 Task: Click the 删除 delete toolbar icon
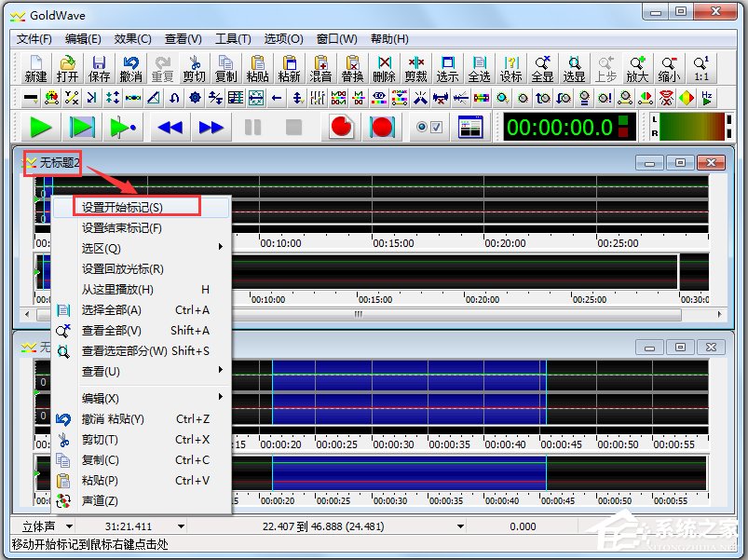click(384, 68)
